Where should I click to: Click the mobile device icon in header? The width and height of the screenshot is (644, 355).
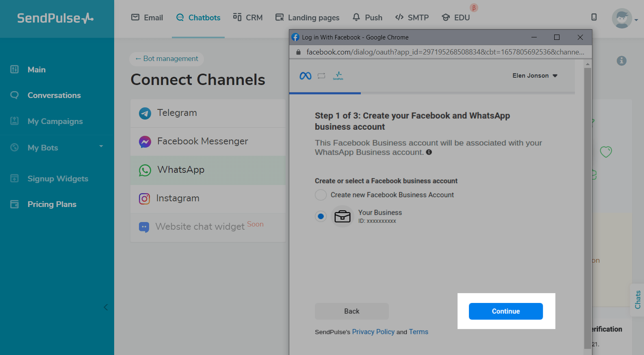594,17
